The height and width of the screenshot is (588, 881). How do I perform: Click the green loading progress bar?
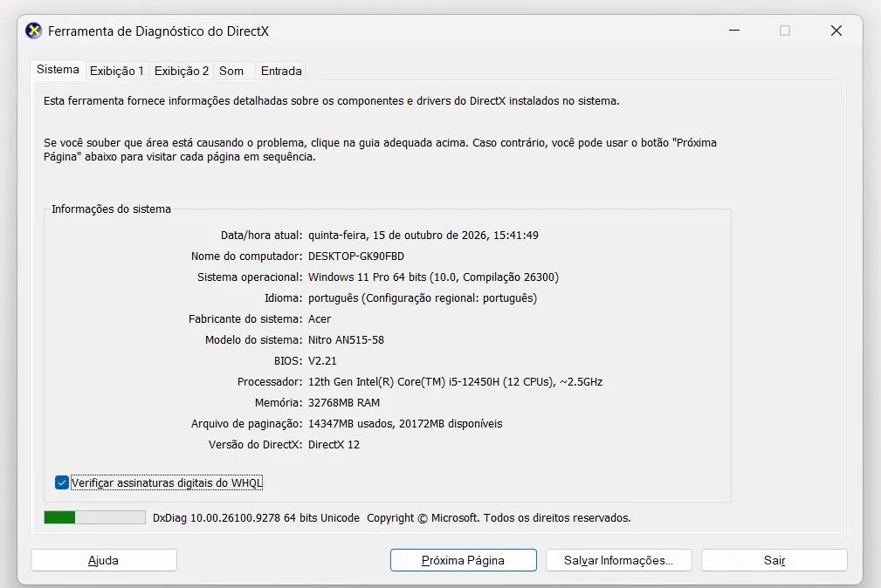click(x=94, y=517)
